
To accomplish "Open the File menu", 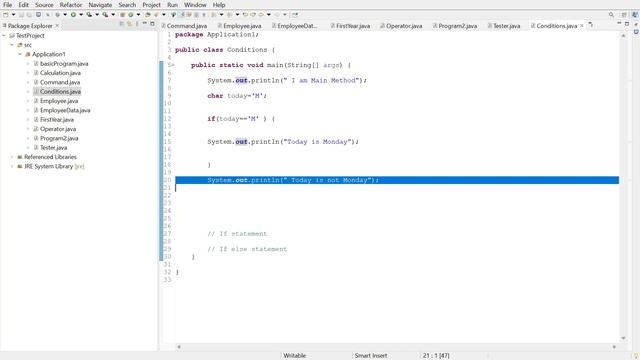I will [x=7, y=5].
